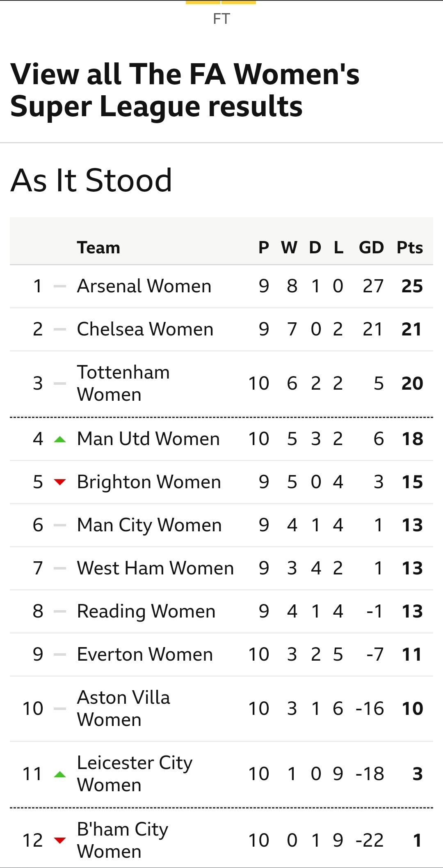
Task: Click no-change dash beside Arsenal Women
Action: 60,286
